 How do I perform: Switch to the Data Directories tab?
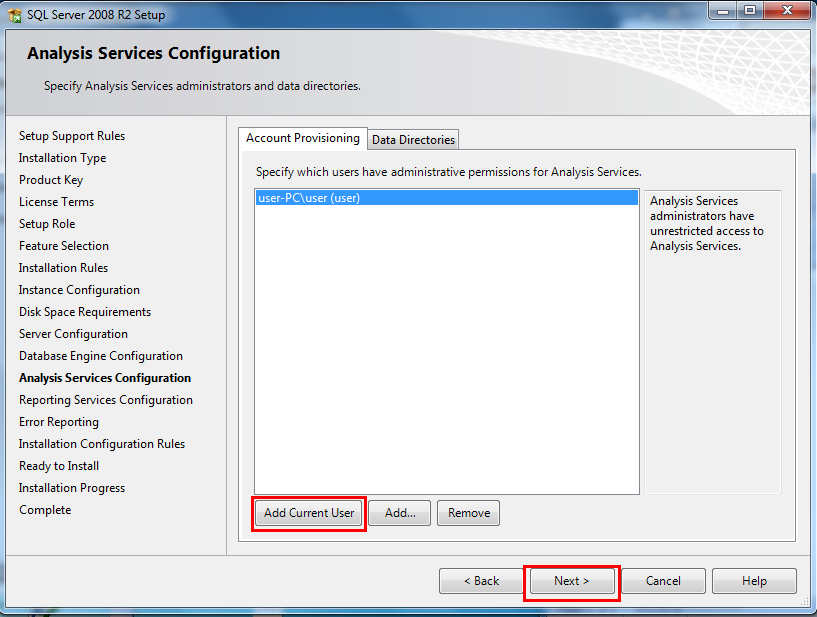(x=413, y=140)
